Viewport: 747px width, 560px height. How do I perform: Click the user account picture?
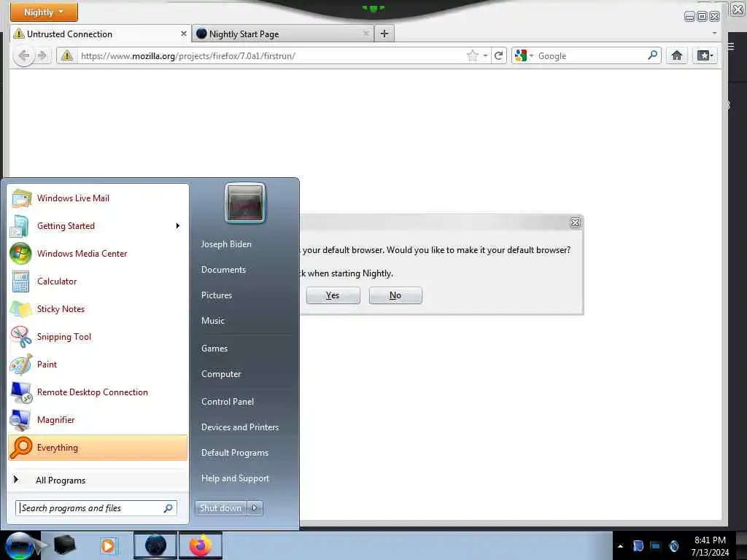245,203
